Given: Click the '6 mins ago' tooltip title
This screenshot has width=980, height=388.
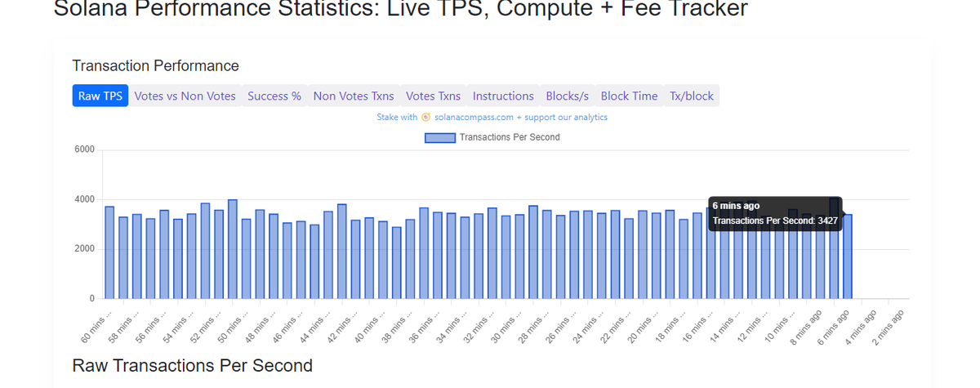Looking at the screenshot, I should point(736,206).
